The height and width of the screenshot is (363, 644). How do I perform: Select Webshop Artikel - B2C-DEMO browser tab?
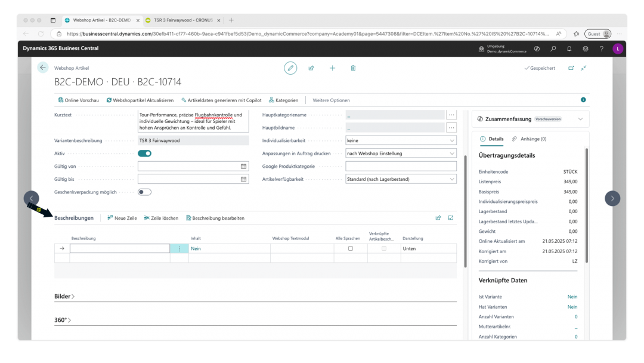coord(102,20)
